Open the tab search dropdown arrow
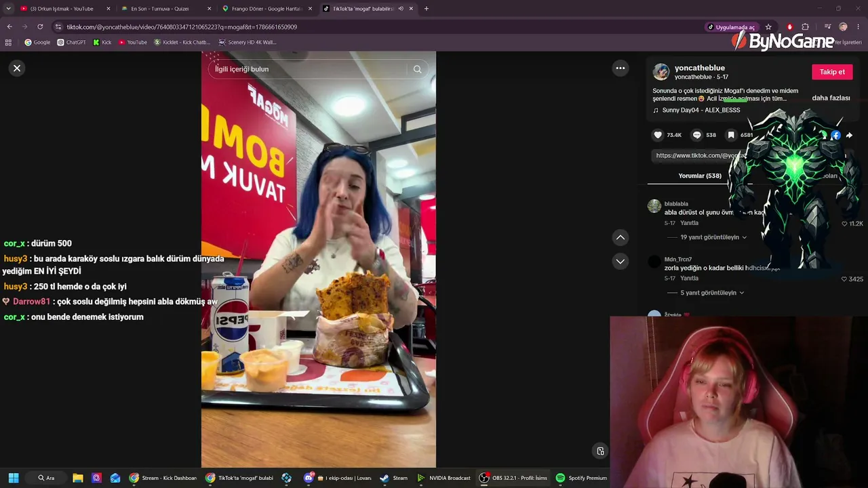The width and height of the screenshot is (868, 488). pyautogui.click(x=8, y=9)
